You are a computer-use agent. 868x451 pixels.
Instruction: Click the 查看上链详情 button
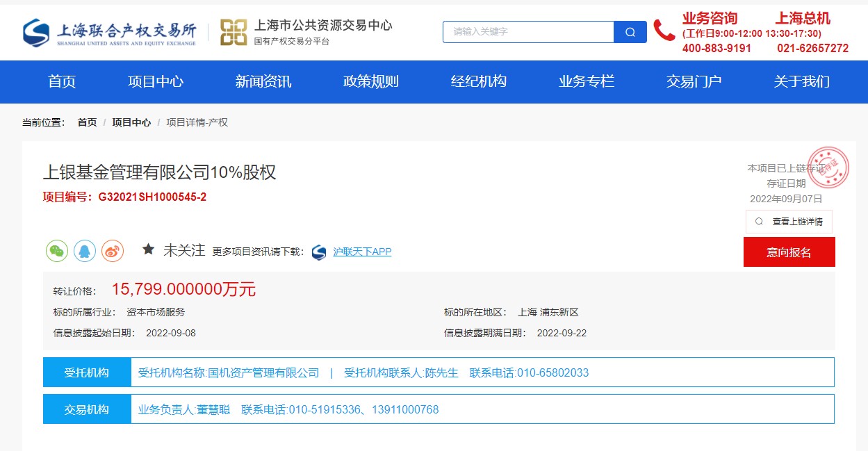(x=789, y=222)
